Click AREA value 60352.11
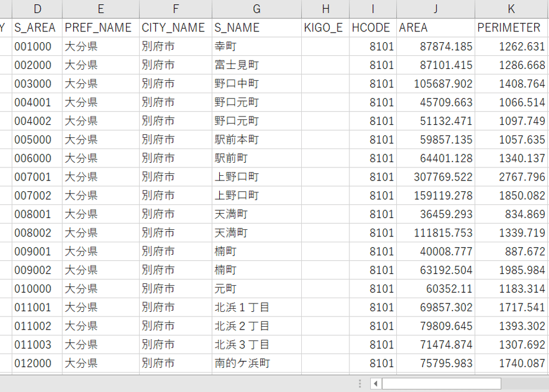Viewport: 549px width, 392px height. [436, 289]
